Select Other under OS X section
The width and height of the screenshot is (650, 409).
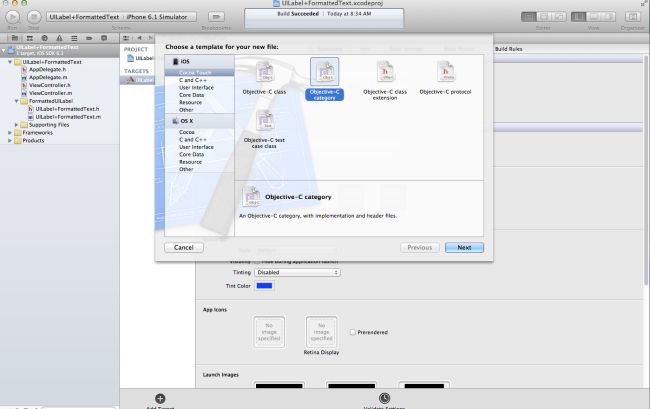pos(186,169)
